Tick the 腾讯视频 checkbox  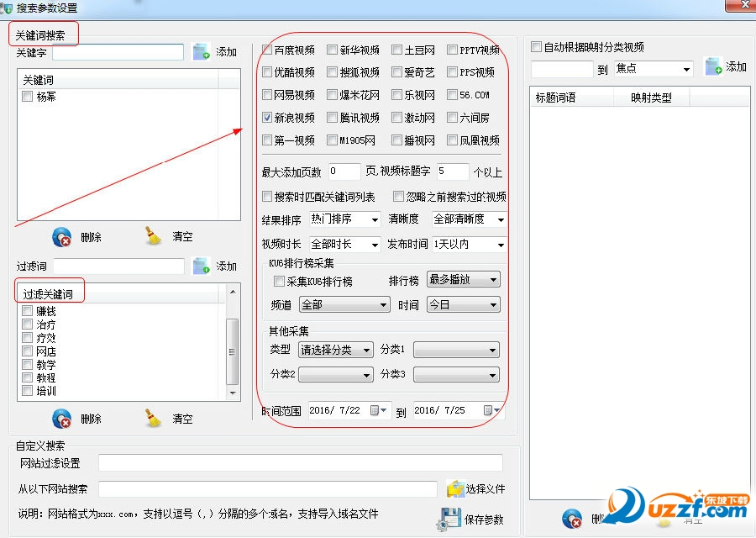[332, 117]
